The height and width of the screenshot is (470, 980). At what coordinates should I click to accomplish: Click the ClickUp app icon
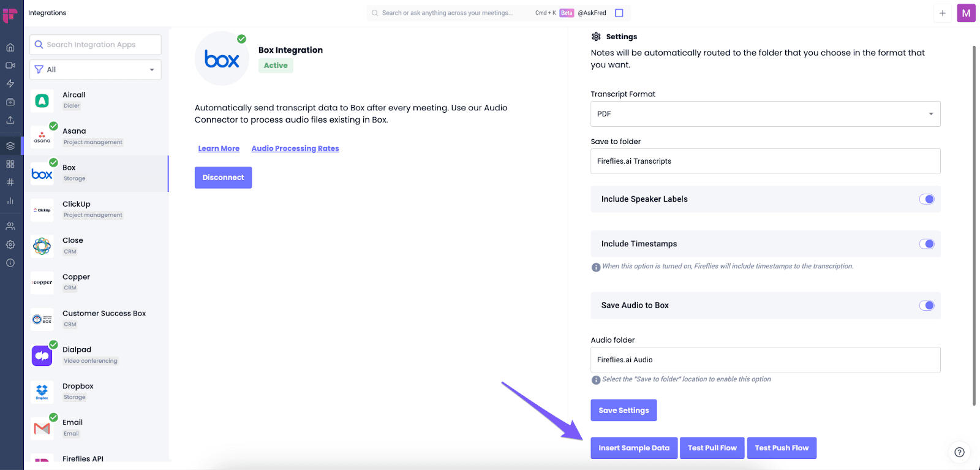(x=42, y=210)
